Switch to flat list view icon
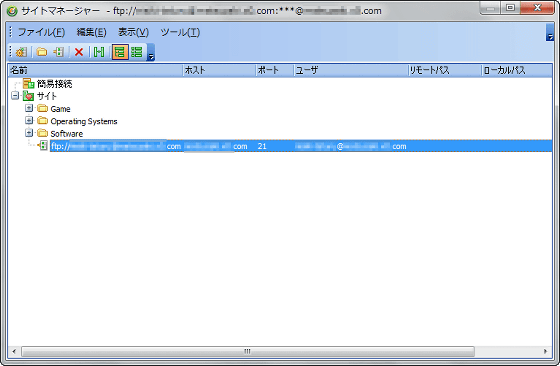 [x=137, y=52]
